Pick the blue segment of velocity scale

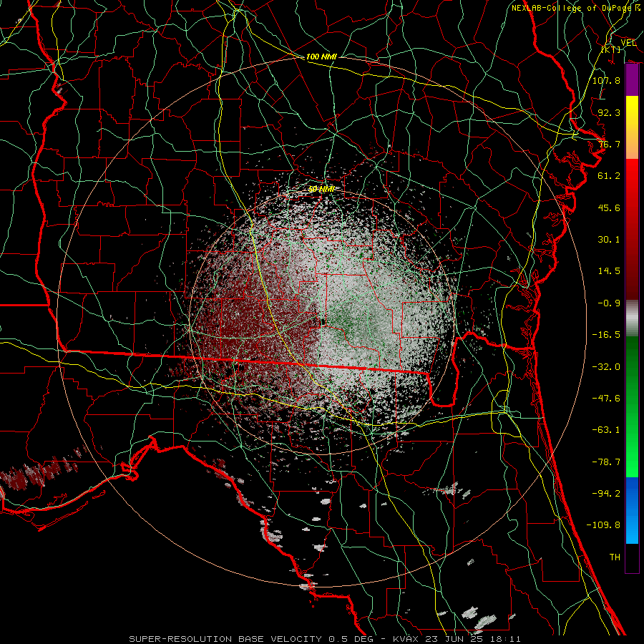(632, 510)
